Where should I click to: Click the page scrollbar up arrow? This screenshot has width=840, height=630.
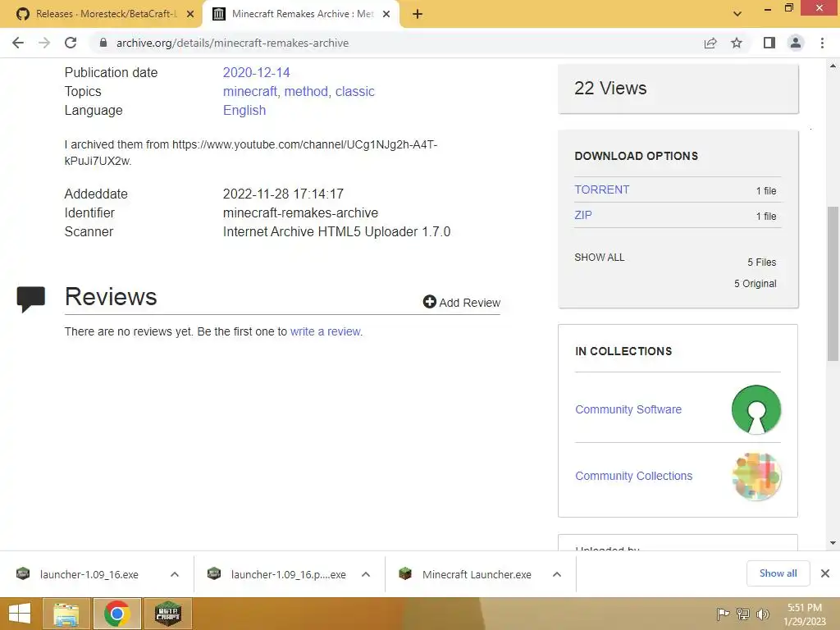click(833, 66)
